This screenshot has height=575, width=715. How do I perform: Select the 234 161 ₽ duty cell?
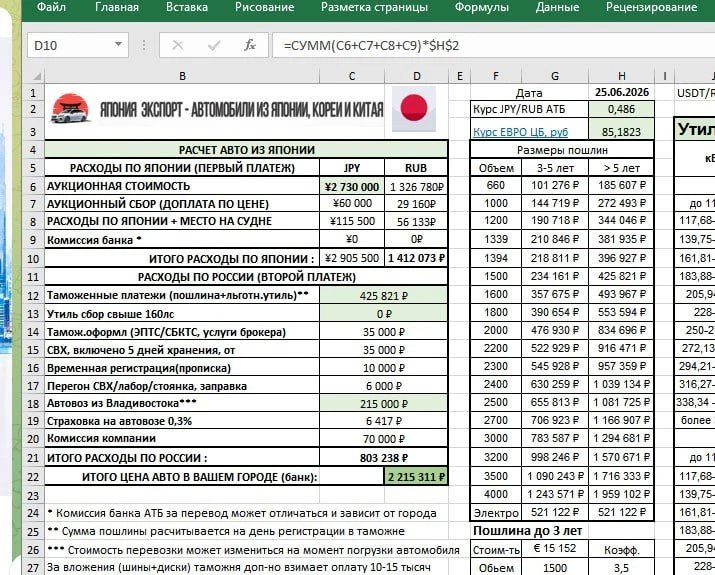[x=555, y=276]
